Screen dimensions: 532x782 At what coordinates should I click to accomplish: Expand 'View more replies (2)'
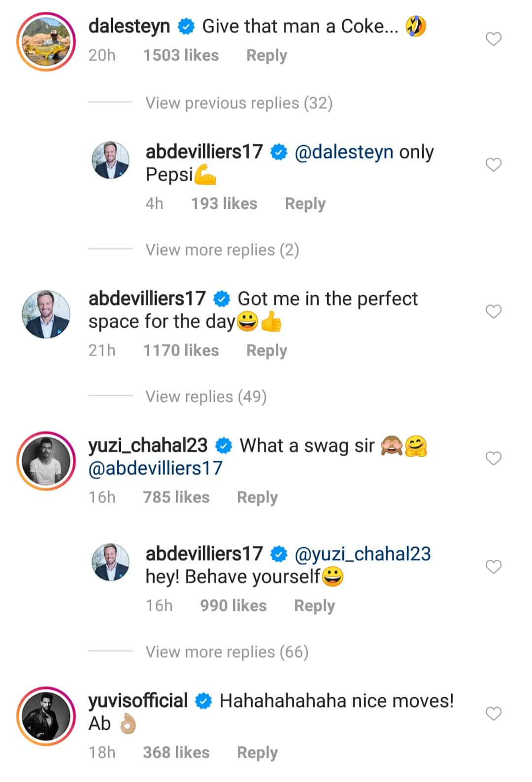tap(222, 250)
